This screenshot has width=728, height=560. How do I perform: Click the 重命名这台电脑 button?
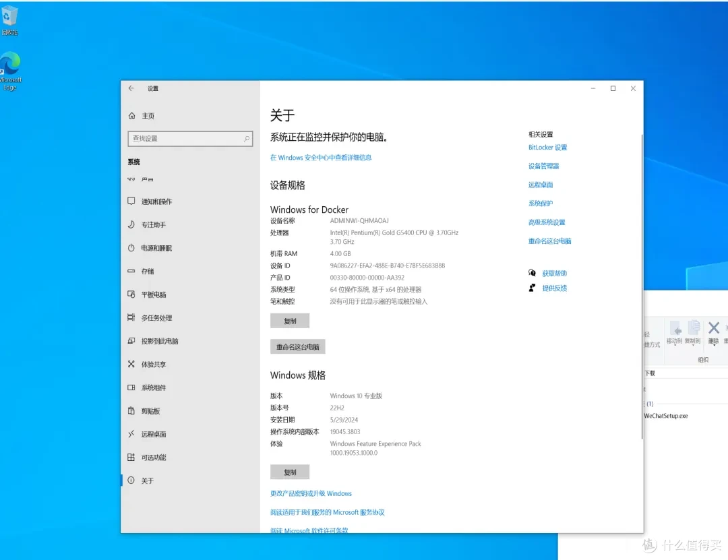298,347
